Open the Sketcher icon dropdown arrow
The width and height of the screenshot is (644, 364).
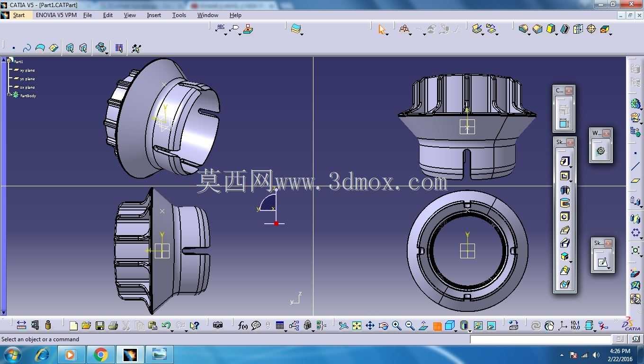(608, 268)
